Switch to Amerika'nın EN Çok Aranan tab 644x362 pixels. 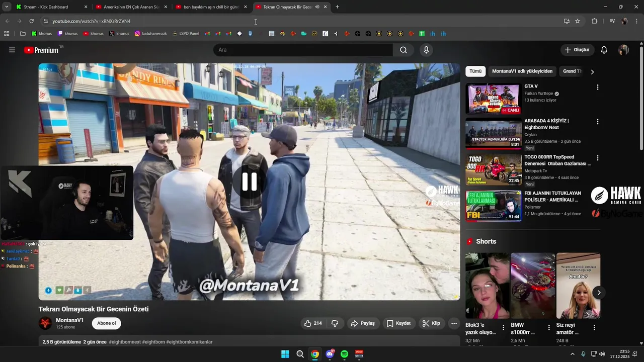[131, 7]
